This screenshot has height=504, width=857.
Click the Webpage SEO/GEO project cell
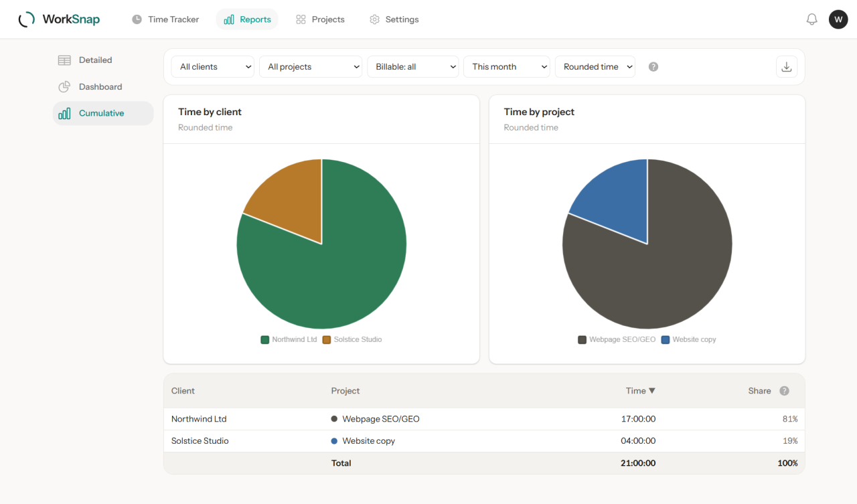click(376, 419)
